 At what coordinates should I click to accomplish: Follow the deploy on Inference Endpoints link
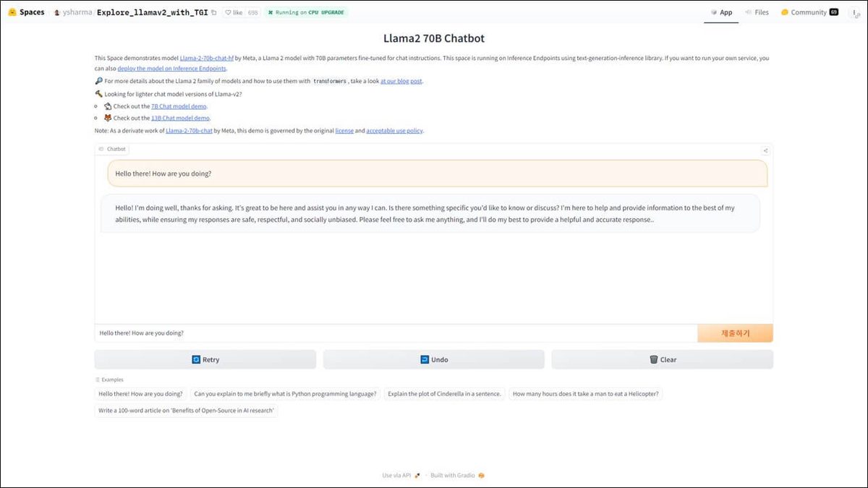(x=172, y=69)
